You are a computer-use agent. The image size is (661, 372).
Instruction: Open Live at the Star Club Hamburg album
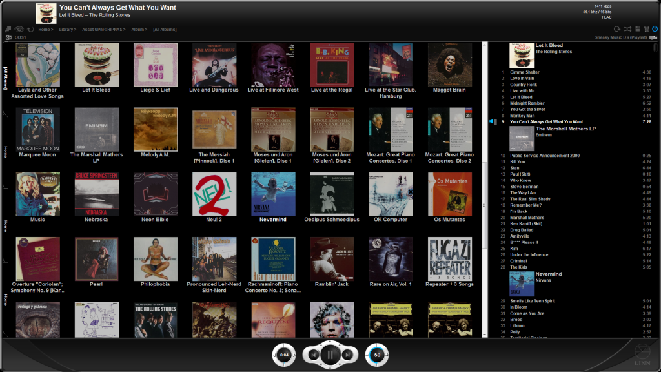[391, 65]
